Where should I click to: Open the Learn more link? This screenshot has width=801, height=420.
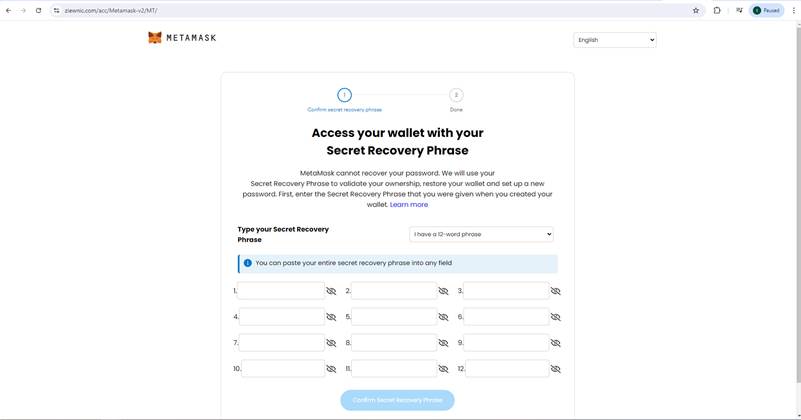(409, 204)
